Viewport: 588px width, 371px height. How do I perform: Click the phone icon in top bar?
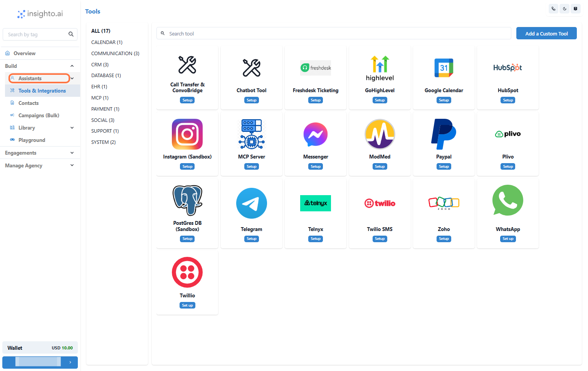[553, 8]
